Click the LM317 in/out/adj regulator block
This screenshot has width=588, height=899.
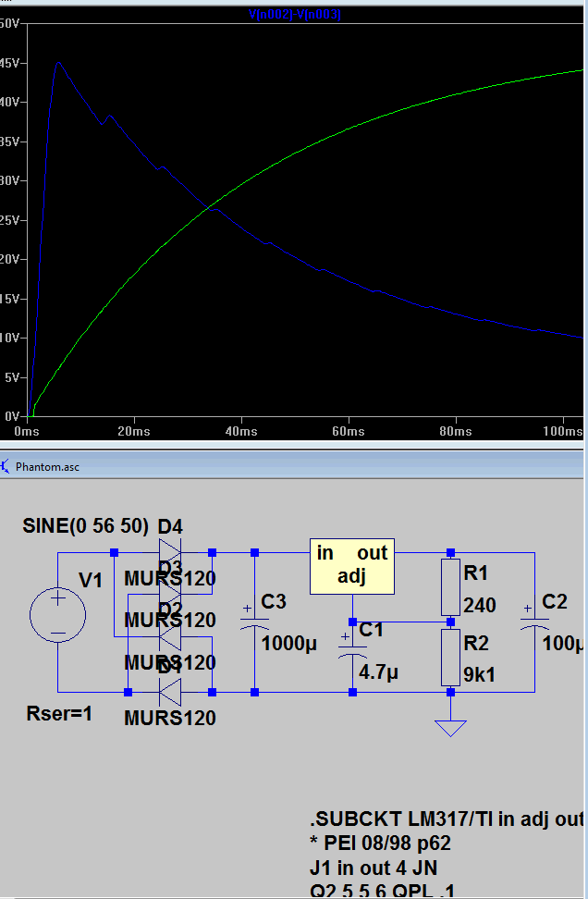352,566
